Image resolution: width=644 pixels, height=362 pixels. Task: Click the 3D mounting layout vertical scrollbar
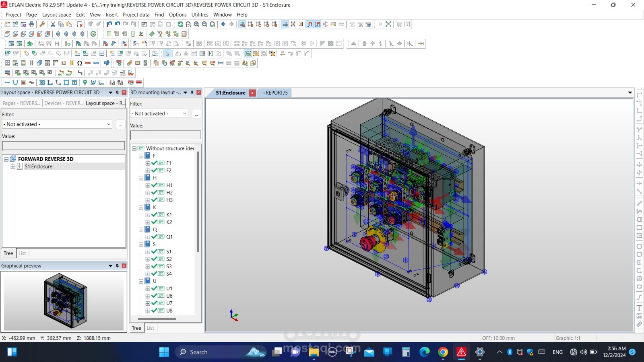click(198, 202)
